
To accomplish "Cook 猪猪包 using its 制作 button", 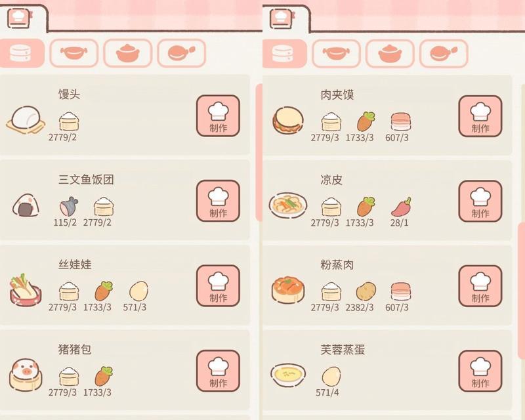I will (218, 371).
